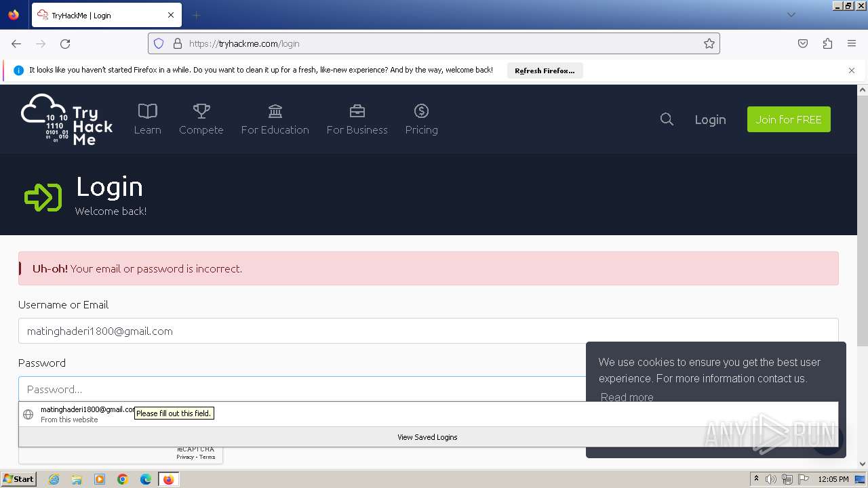Click the Action Center flag icon
This screenshot has width=868, height=488.
click(x=804, y=479)
